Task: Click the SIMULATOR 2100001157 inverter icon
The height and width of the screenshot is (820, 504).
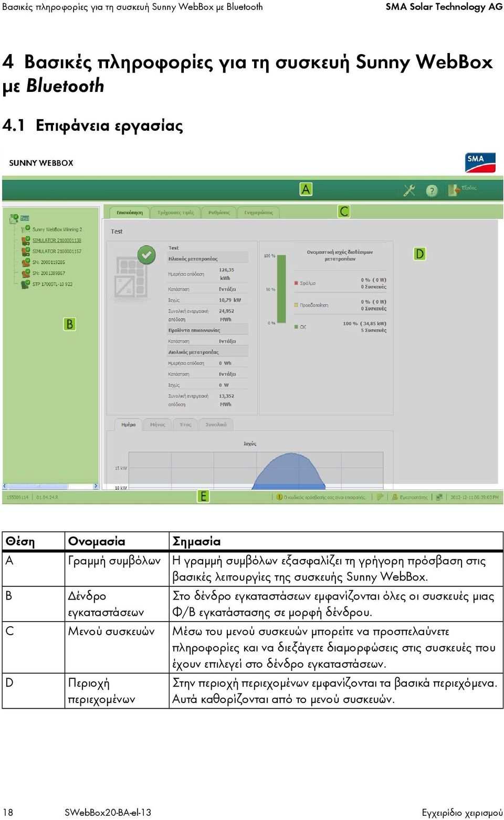Action: tap(26, 251)
